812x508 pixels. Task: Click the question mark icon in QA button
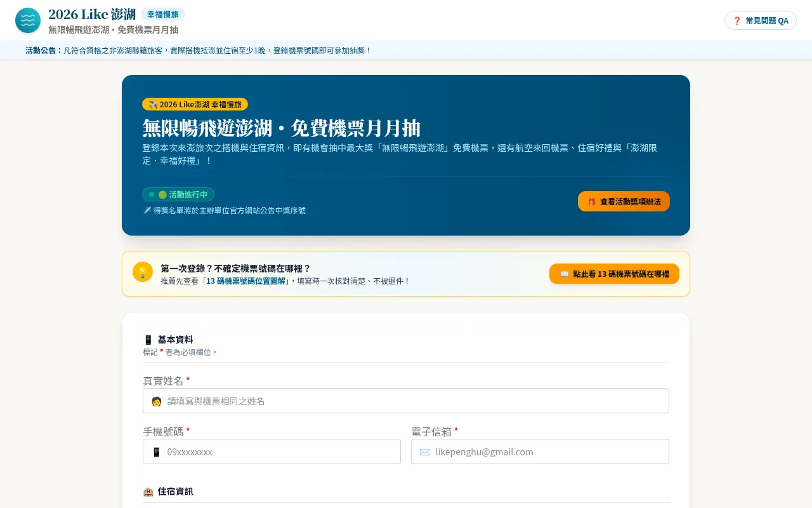click(x=737, y=20)
